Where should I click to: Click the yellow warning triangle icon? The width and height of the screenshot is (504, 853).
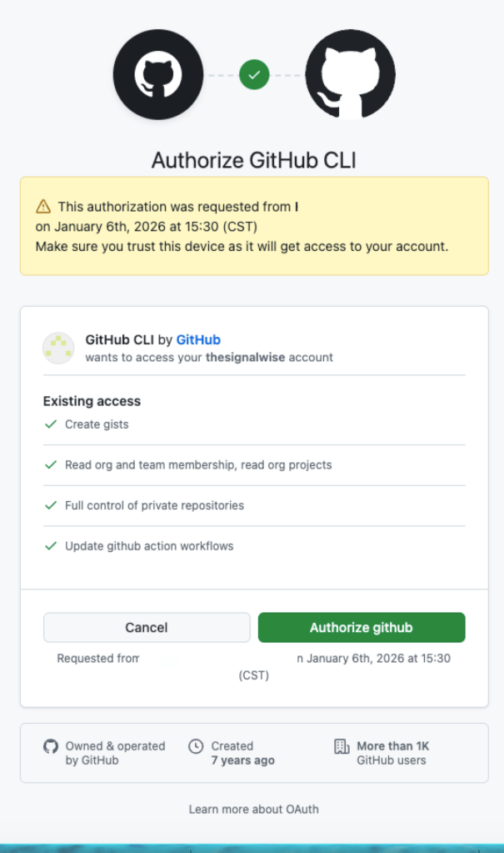(43, 207)
